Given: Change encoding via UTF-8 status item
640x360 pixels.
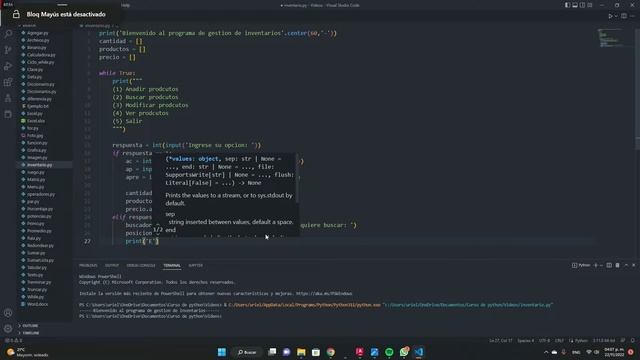Looking at the screenshot, I should click(x=544, y=340).
